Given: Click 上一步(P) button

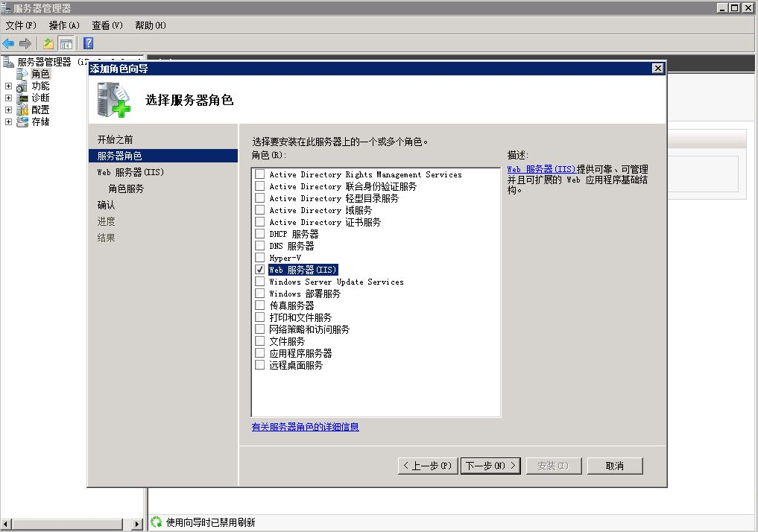Looking at the screenshot, I should (428, 466).
